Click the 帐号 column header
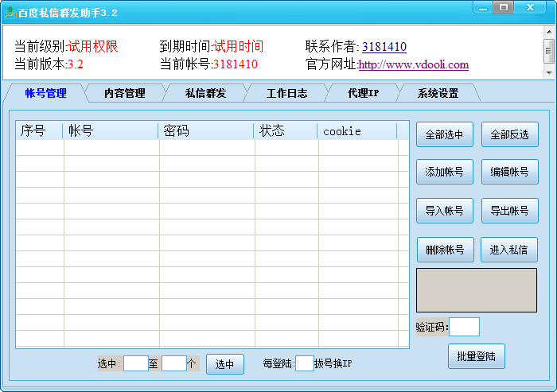 (x=111, y=130)
